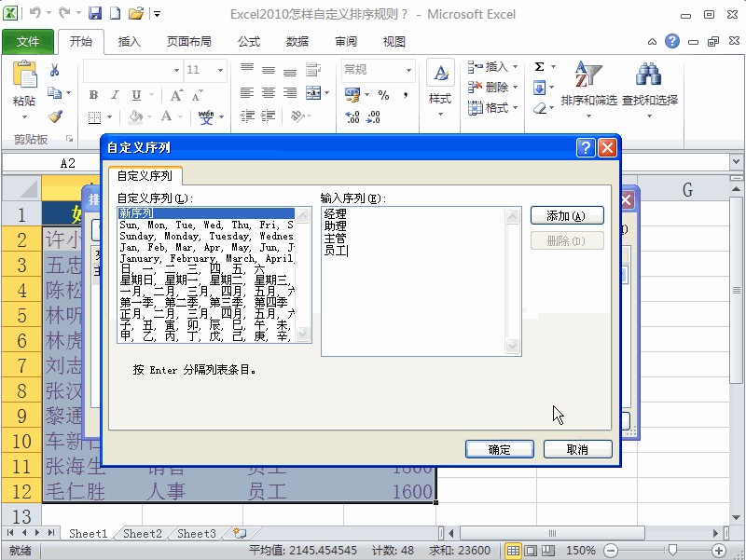This screenshot has height=560, width=746.
Task: Click the Excel Help question icon
Action: 671,41
